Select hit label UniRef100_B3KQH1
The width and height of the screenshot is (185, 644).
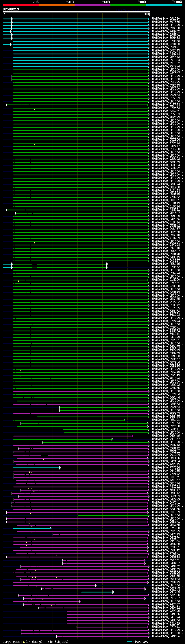tap(166, 111)
